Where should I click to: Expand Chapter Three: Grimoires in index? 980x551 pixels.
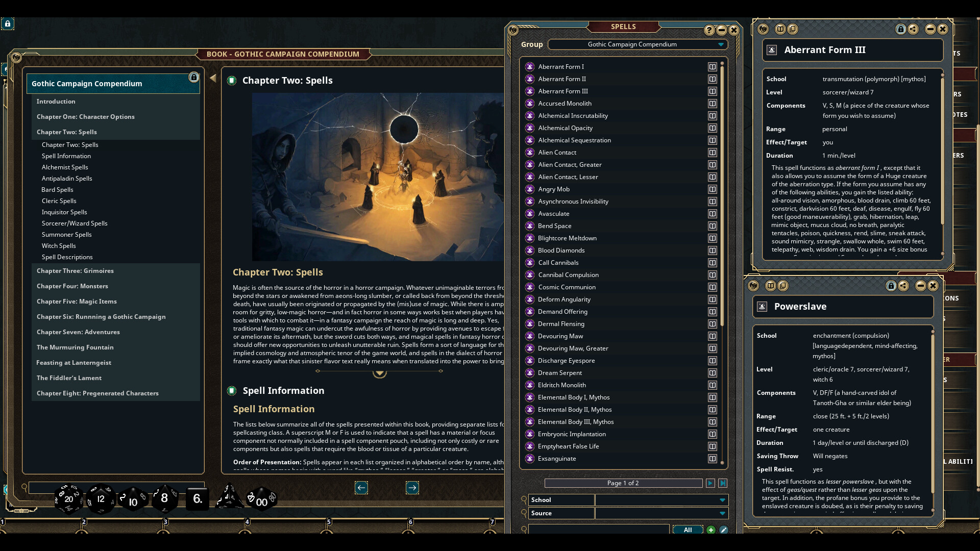116,271
